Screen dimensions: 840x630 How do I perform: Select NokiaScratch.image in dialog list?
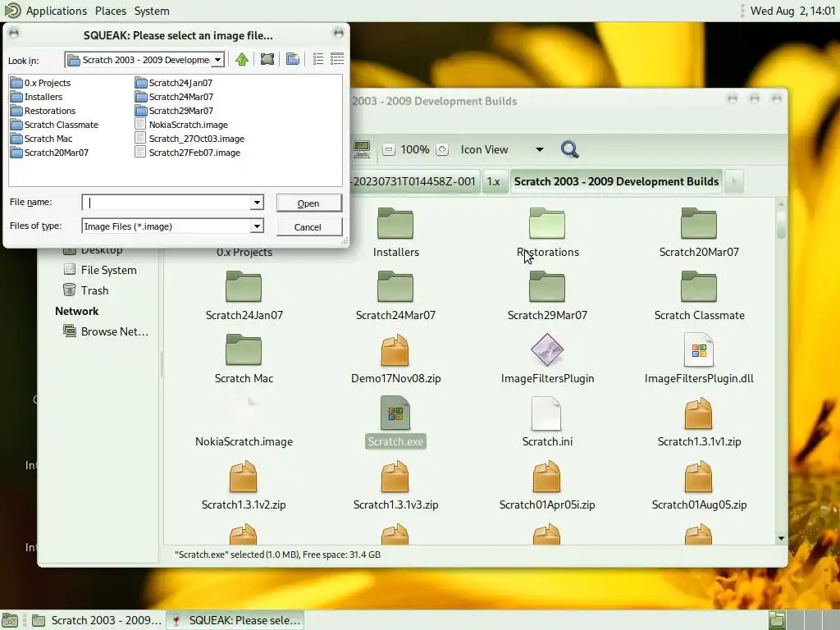coord(181,125)
